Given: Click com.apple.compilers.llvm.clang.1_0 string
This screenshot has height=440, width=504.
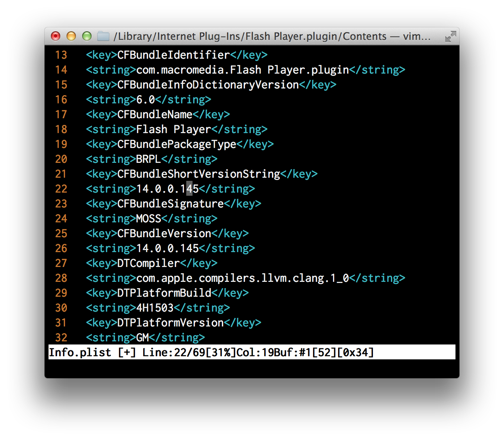Looking at the screenshot, I should click(243, 278).
